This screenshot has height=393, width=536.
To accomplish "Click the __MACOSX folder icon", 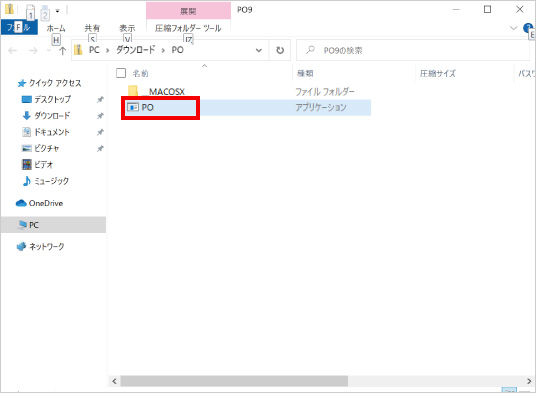I will point(133,91).
